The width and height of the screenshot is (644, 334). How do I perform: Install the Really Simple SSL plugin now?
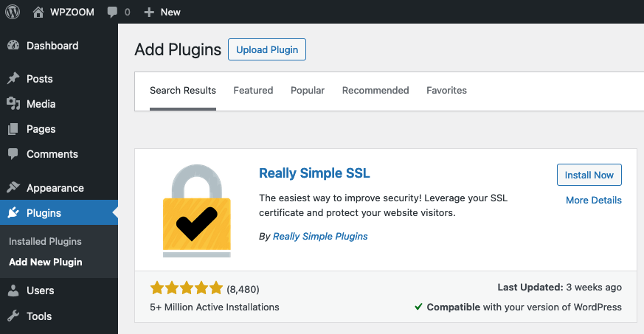pyautogui.click(x=589, y=175)
